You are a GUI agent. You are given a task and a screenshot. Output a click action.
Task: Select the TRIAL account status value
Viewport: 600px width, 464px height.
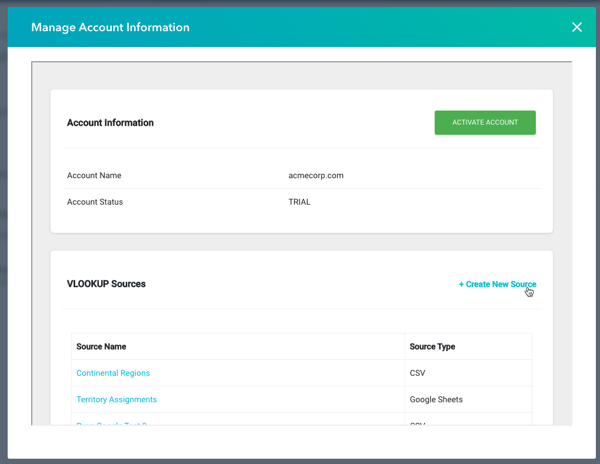(299, 202)
